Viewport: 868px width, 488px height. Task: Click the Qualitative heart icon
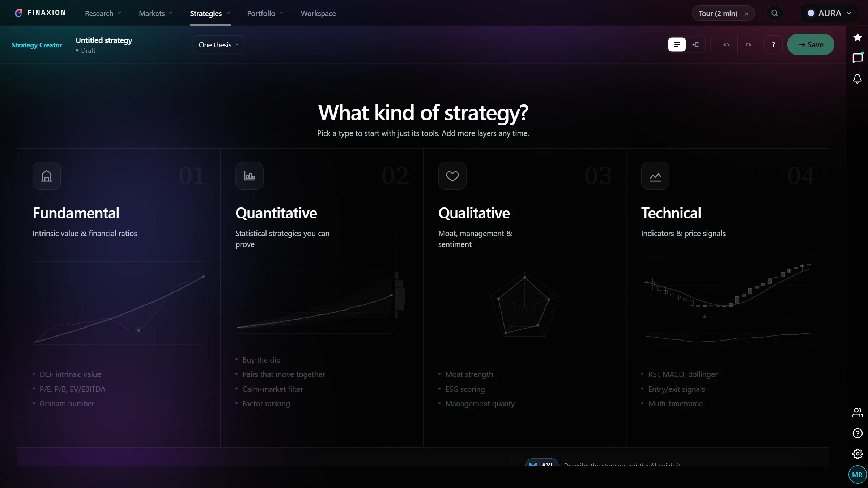(452, 176)
